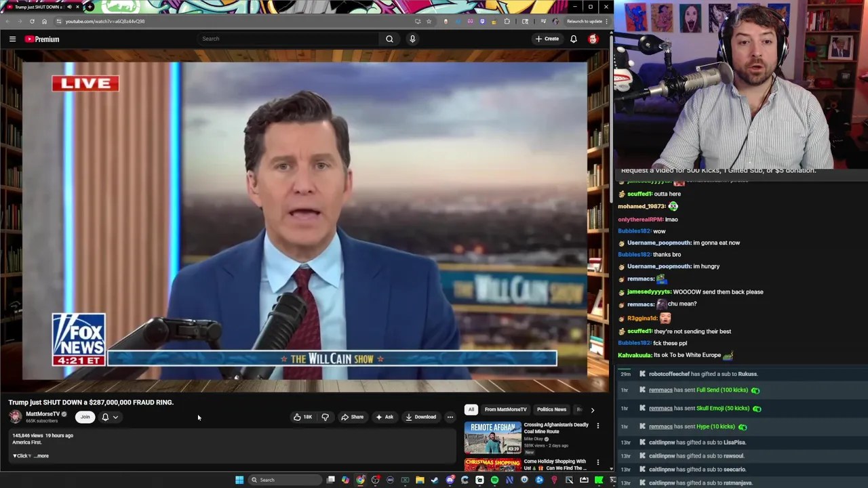Open options for the Holiday Shopping video
This screenshot has height=488, width=868.
pyautogui.click(x=597, y=462)
